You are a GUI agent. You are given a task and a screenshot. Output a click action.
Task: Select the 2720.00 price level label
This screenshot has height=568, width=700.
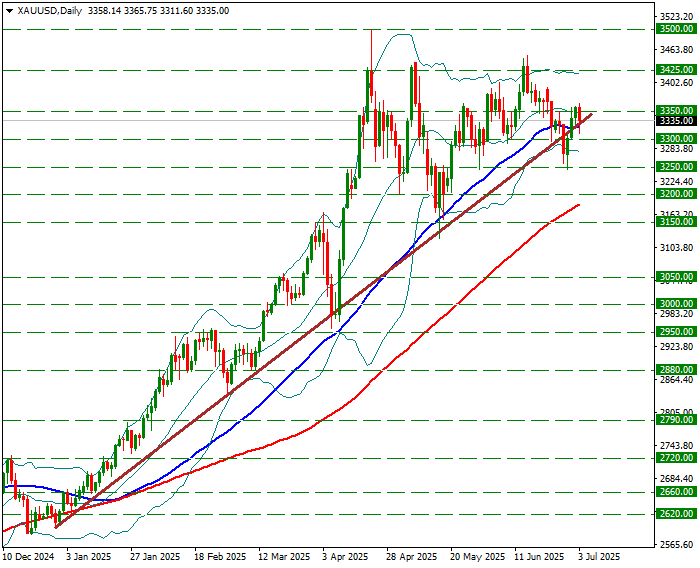[676, 458]
